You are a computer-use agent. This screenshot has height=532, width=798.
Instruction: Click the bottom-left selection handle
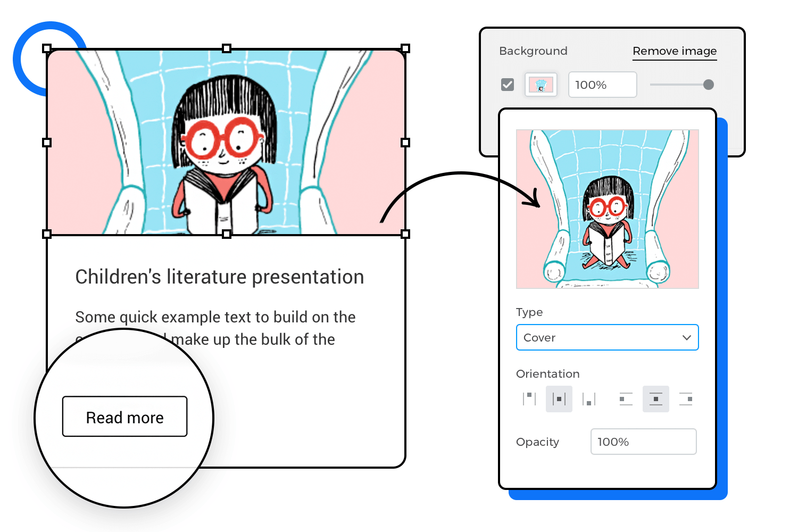point(47,234)
